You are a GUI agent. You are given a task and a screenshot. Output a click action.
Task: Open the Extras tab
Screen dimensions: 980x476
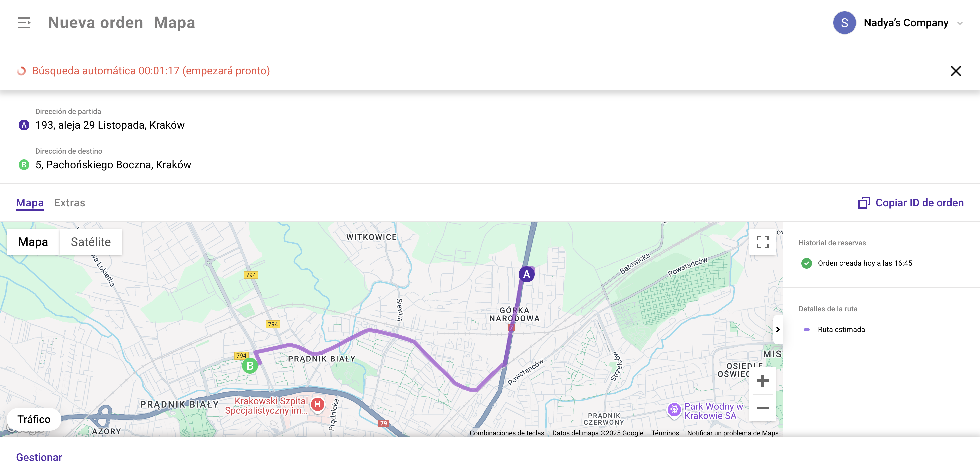[x=69, y=203]
